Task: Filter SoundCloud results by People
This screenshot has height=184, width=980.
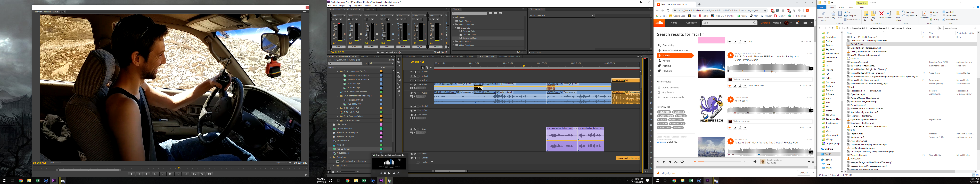Action: [666, 61]
